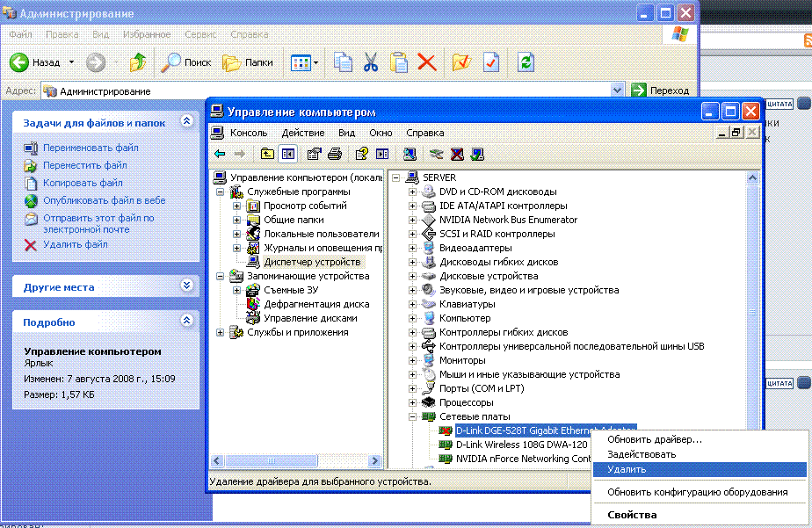Select the D-Link Wireless 108G DWA-120 device
Screen dimensions: 812x528
coord(521,445)
